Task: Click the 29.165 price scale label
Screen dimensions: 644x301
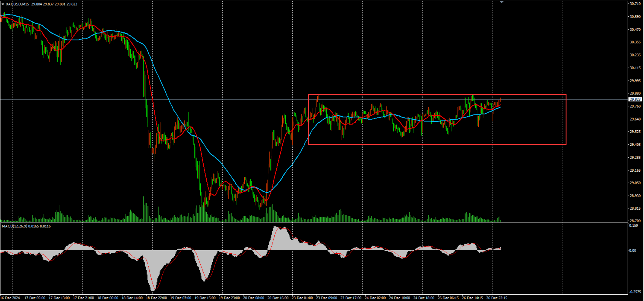Action: tap(635, 170)
